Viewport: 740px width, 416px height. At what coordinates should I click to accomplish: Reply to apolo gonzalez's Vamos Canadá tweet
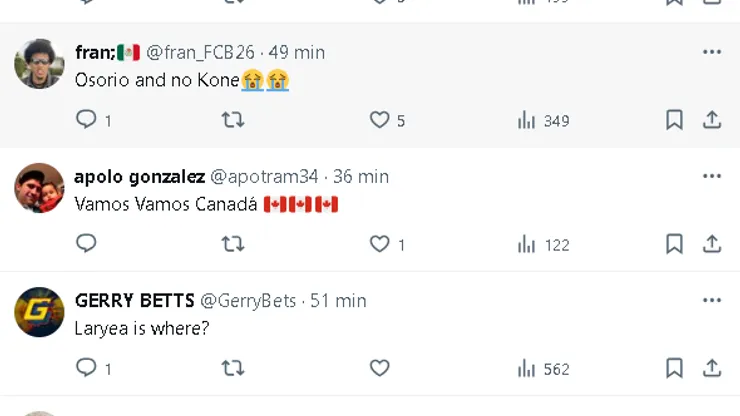point(87,244)
